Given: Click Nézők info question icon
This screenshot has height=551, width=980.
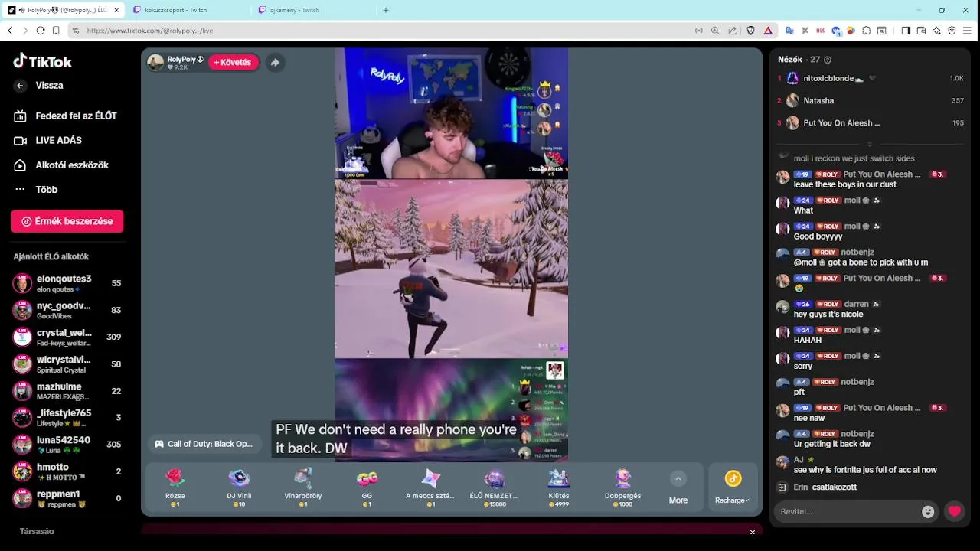Looking at the screenshot, I should tap(828, 60).
